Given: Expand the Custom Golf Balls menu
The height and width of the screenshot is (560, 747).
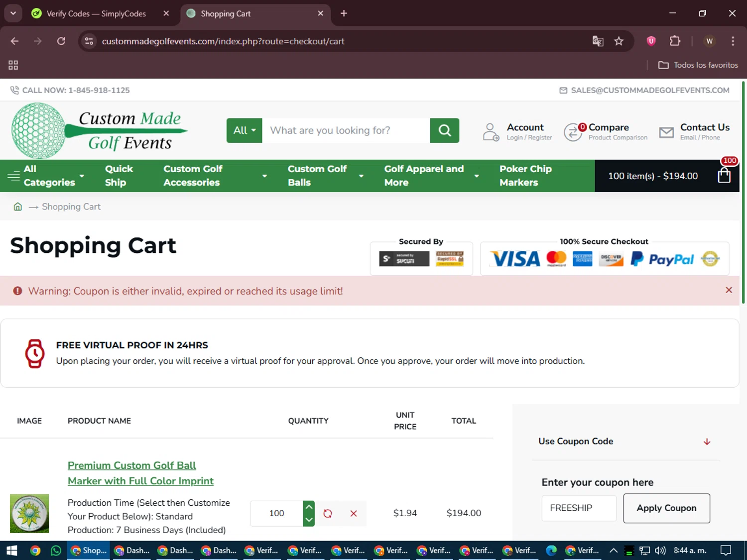Looking at the screenshot, I should pyautogui.click(x=326, y=176).
